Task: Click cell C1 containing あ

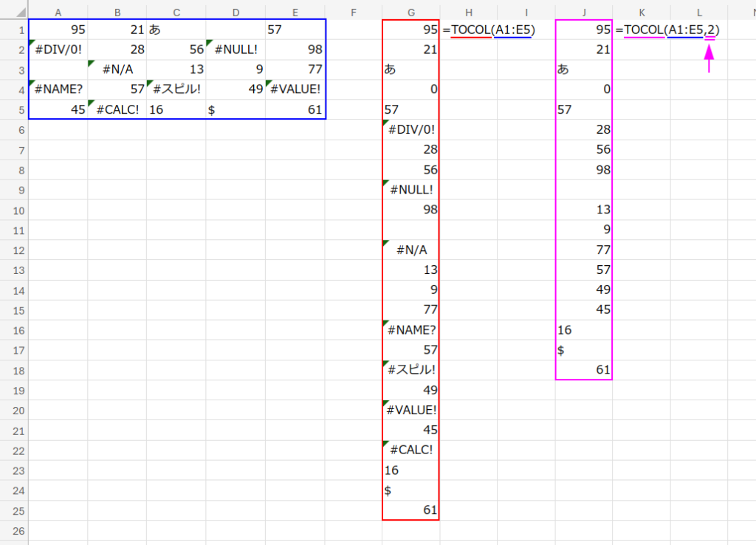Action: click(176, 30)
